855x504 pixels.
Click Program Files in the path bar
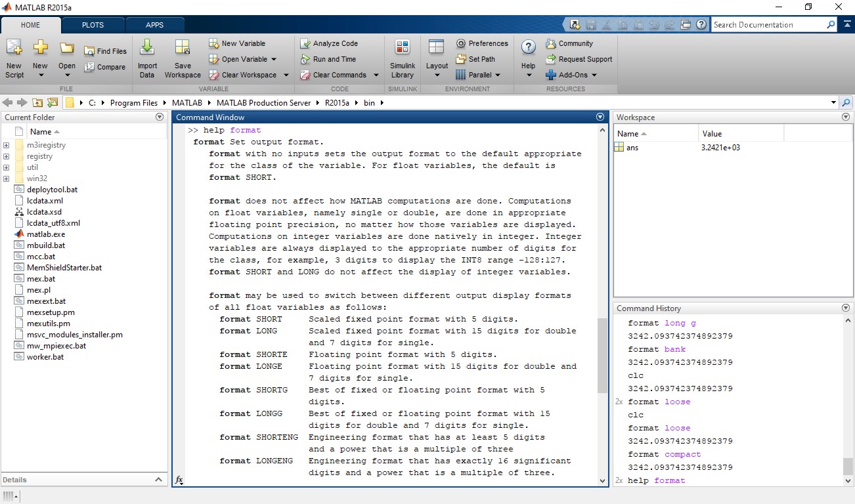coord(134,103)
